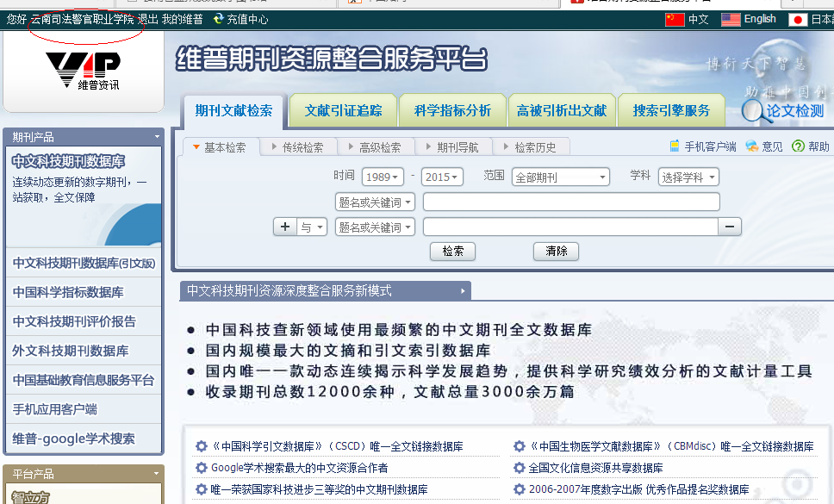Open the 我的维普 link

point(183,19)
